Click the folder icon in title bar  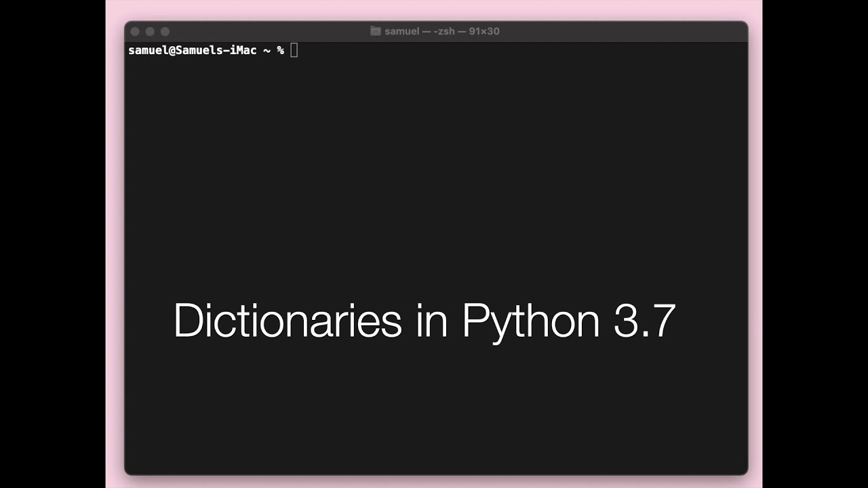pos(376,31)
